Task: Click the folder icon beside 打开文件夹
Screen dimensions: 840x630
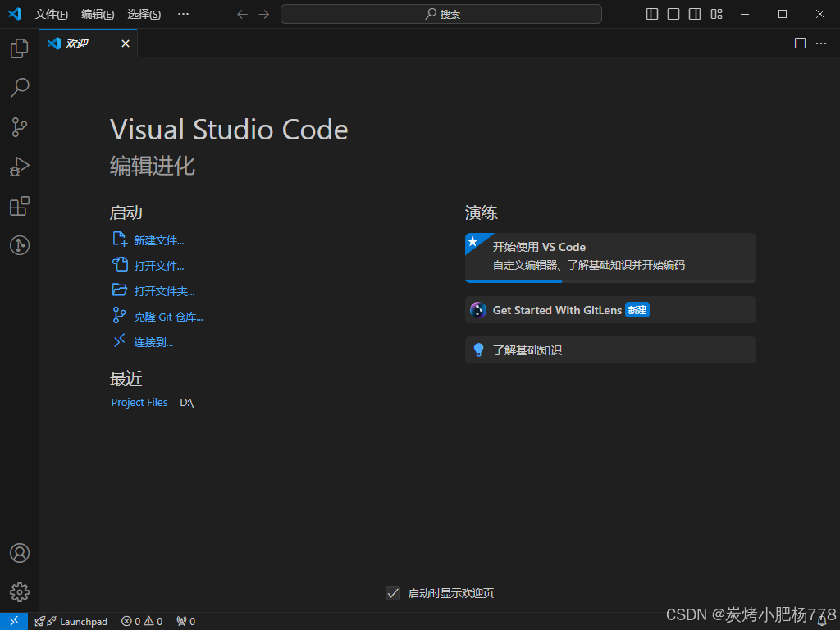Action: tap(120, 290)
